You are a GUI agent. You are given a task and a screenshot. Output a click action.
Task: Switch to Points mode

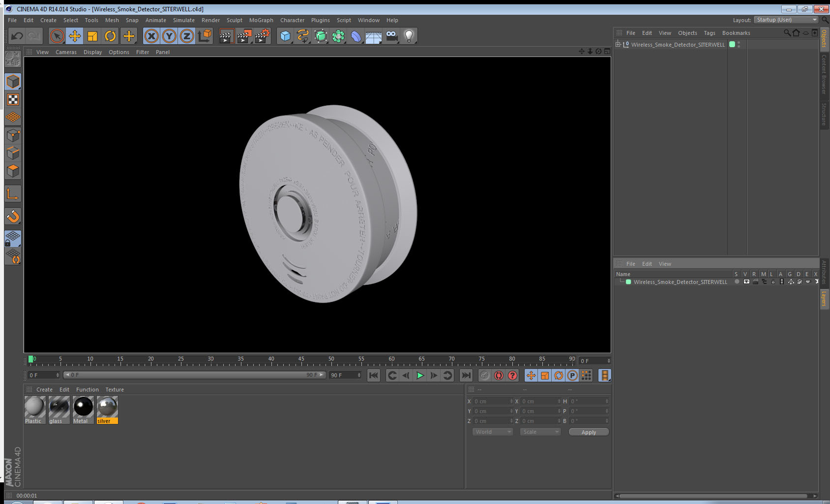13,135
